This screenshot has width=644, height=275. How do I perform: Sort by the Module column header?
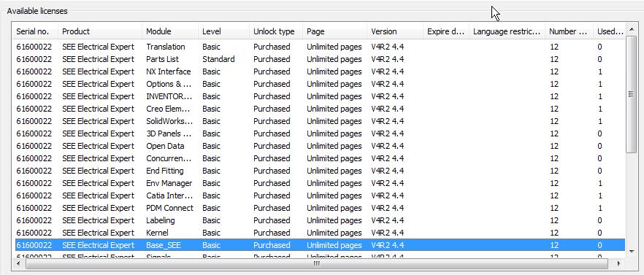pyautogui.click(x=170, y=31)
